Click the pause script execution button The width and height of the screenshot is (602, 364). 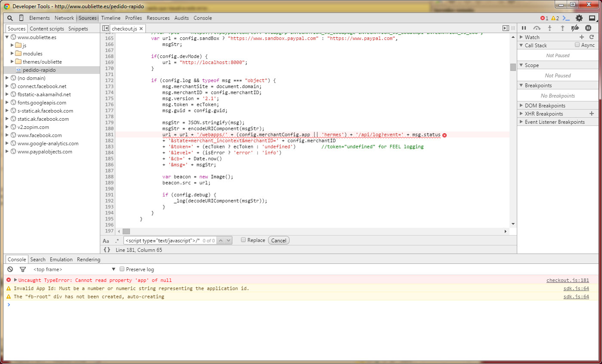pos(524,28)
